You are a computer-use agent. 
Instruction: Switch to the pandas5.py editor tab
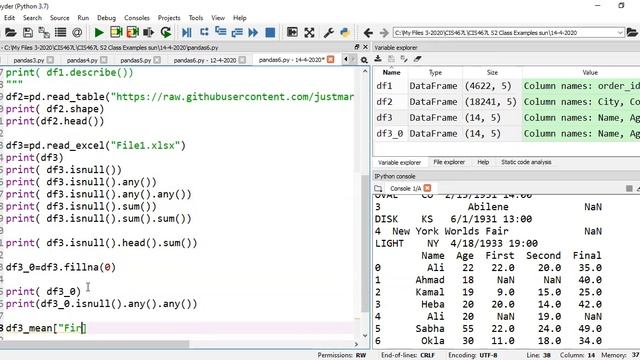pos(136,60)
